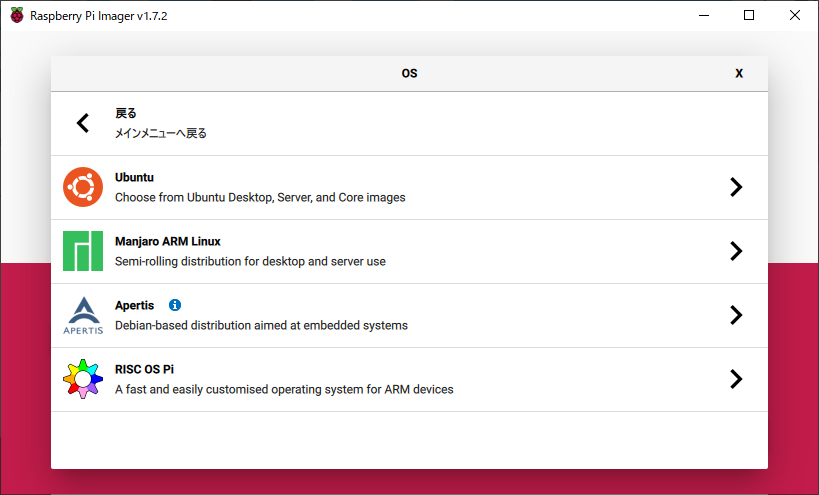Click the Manjaro ARM Linux logo icon
This screenshot has height=495, width=819.
tap(83, 251)
